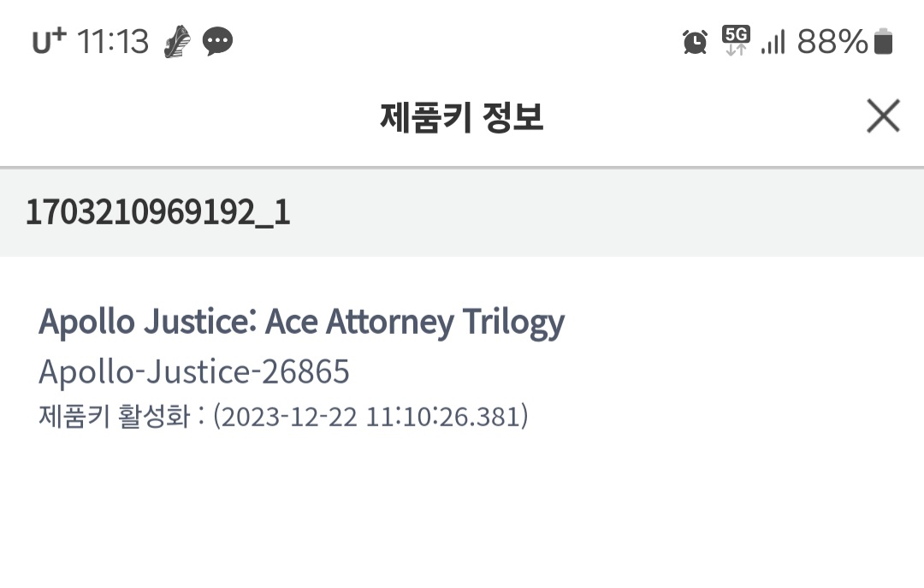Tap blank area below the activation details

coord(462,514)
